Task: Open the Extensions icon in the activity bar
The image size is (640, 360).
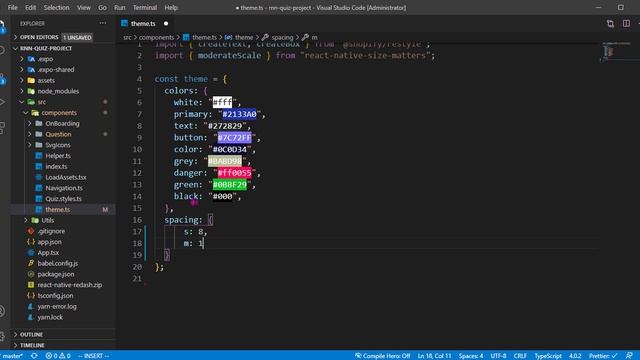Action: tap(2, 127)
